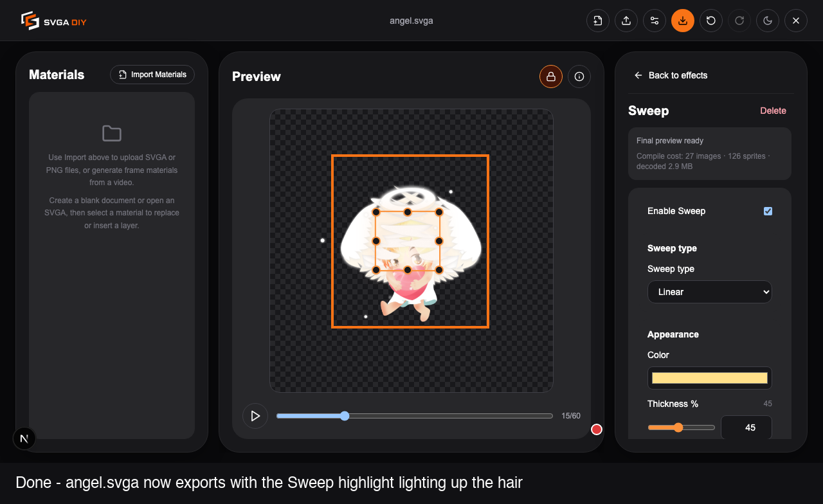Click the 'Final preview ready' status text

click(x=670, y=141)
